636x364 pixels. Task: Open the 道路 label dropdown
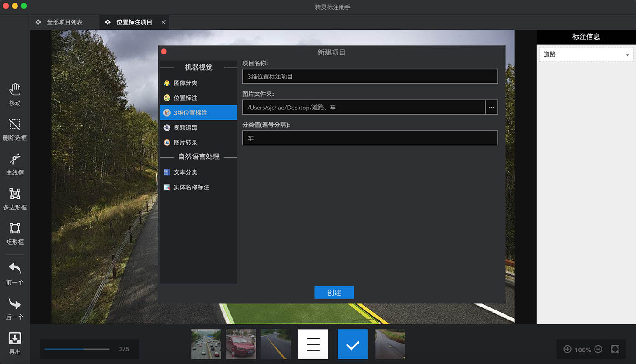586,54
